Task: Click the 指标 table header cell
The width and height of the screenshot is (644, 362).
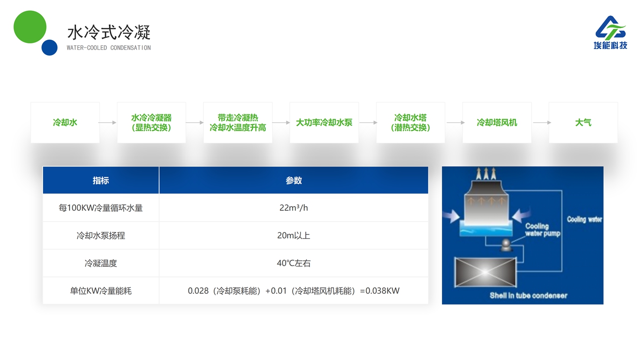Action: [101, 181]
